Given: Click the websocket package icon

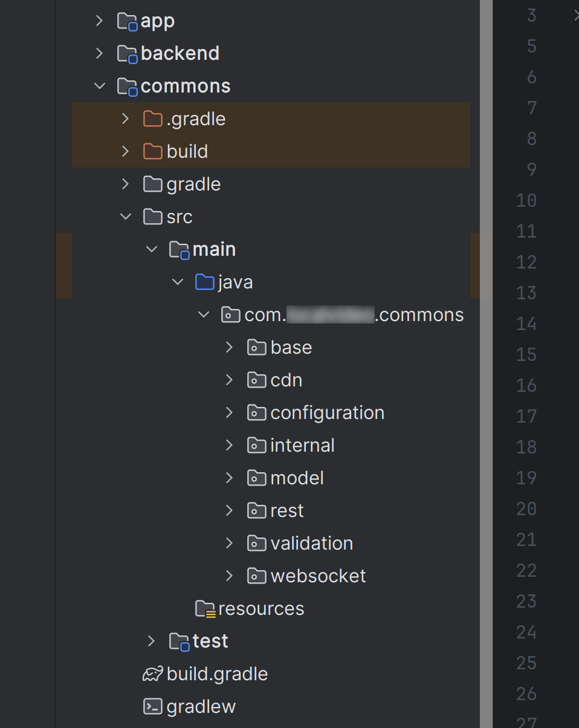Looking at the screenshot, I should 257,576.
